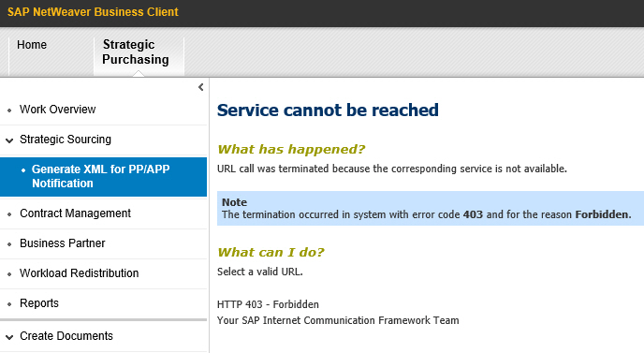Click 'Your SAP Internet Communication Framework Team' text
Screen dimensions: 644x353
pyautogui.click(x=338, y=320)
